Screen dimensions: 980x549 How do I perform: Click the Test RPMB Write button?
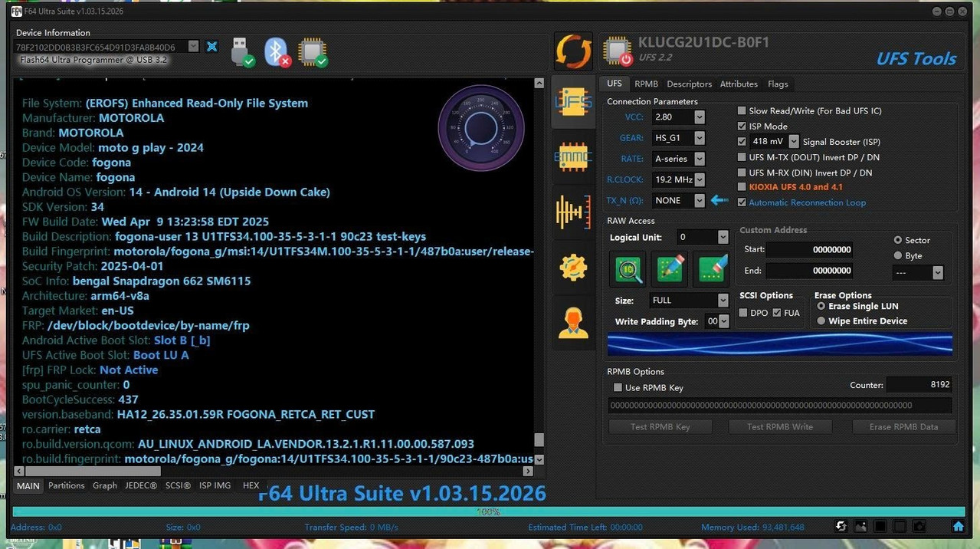pyautogui.click(x=780, y=427)
